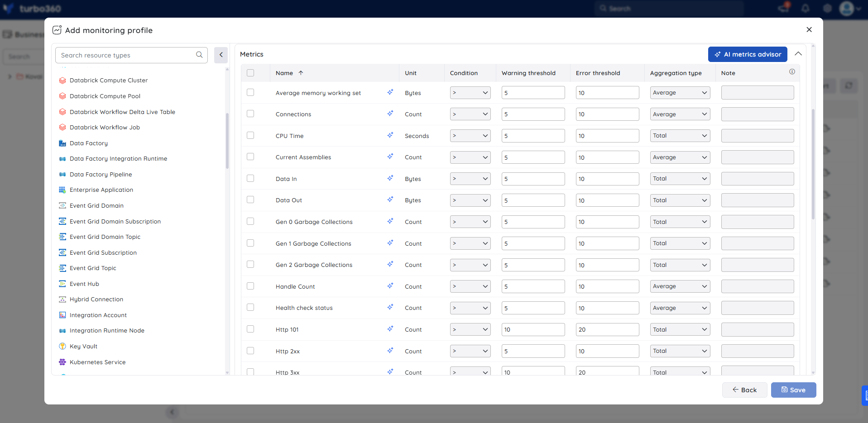Open user profile avatar in top bar
This screenshot has height=423, width=868.
click(x=846, y=8)
